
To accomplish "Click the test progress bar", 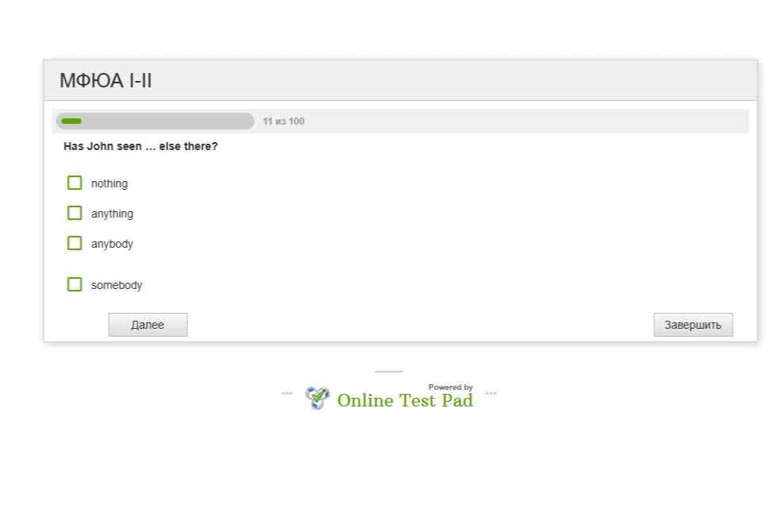I will click(x=155, y=121).
